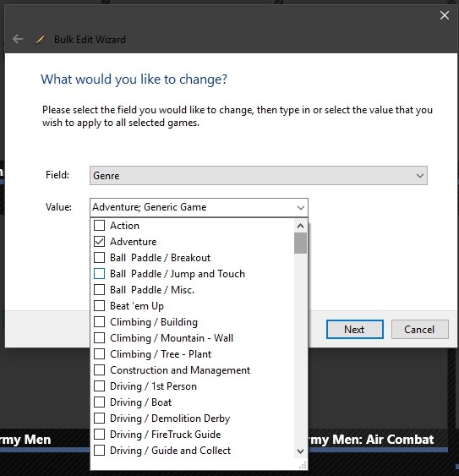Screen dimensions: 459x476
Task: Proceed with the Next button
Action: coord(354,330)
